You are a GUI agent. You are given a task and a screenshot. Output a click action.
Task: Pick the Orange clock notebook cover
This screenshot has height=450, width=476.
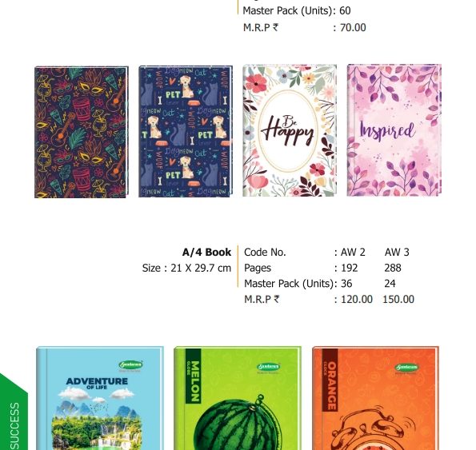click(375, 398)
